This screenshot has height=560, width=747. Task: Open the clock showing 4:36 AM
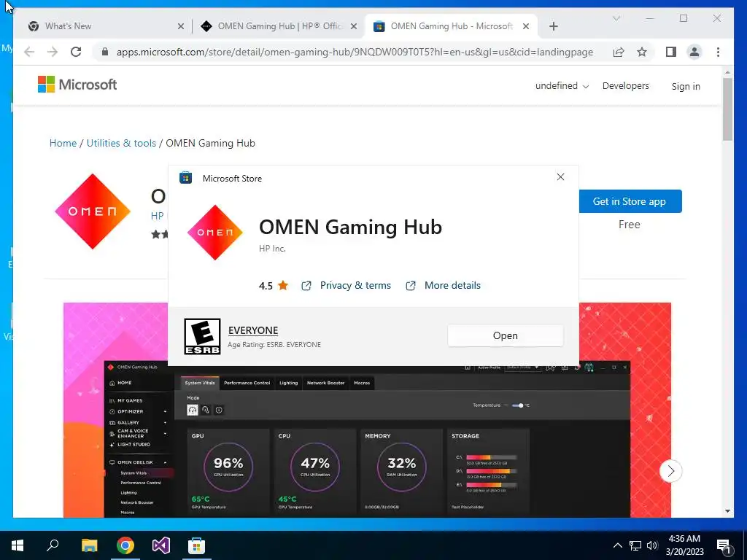[x=684, y=545]
